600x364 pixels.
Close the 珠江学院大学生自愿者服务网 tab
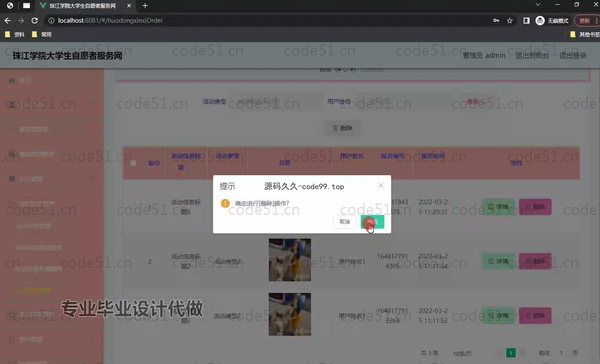coord(129,5)
